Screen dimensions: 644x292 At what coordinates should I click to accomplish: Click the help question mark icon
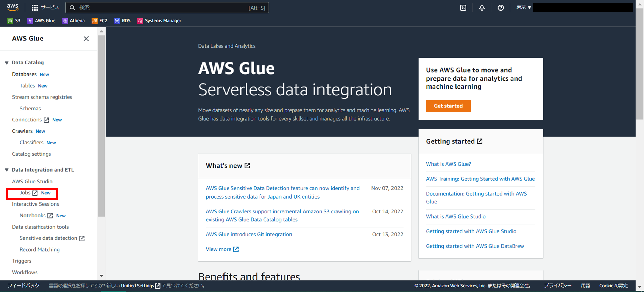(501, 8)
